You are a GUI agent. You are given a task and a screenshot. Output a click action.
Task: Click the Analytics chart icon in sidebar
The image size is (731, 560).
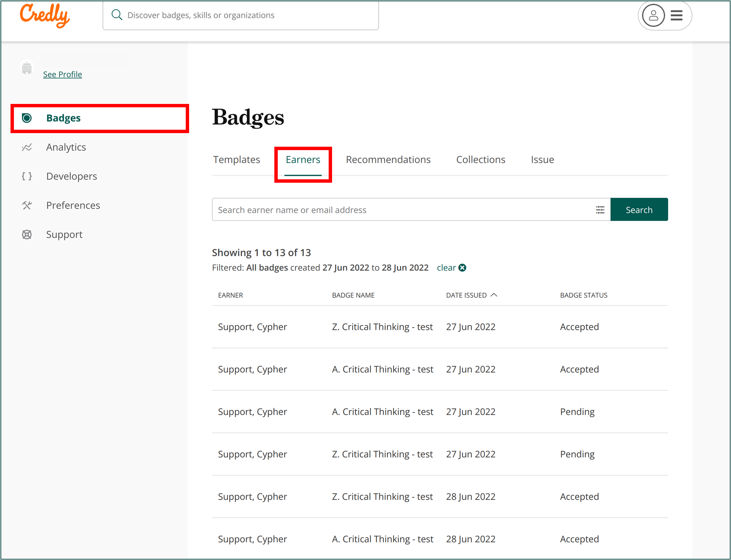tap(27, 147)
